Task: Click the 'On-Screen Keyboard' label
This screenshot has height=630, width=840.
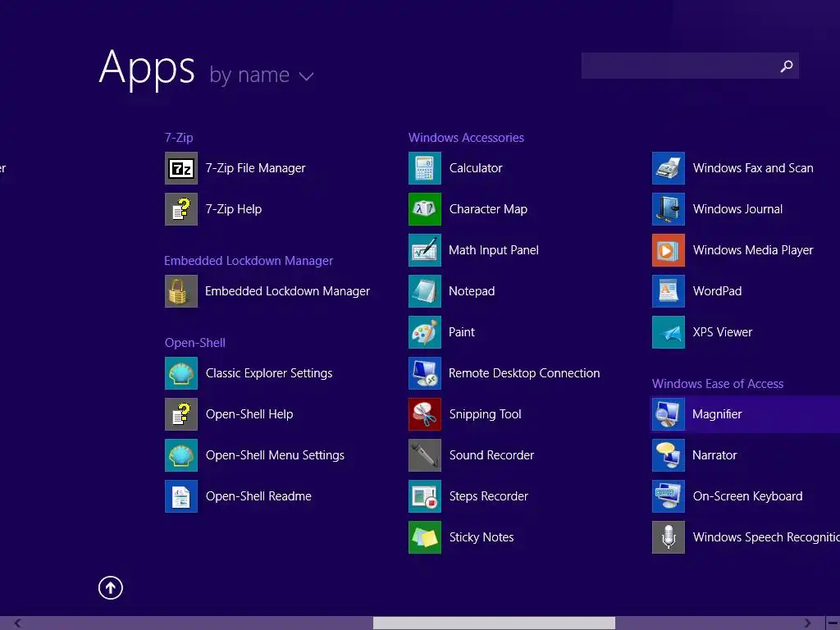Action: pyautogui.click(x=747, y=496)
